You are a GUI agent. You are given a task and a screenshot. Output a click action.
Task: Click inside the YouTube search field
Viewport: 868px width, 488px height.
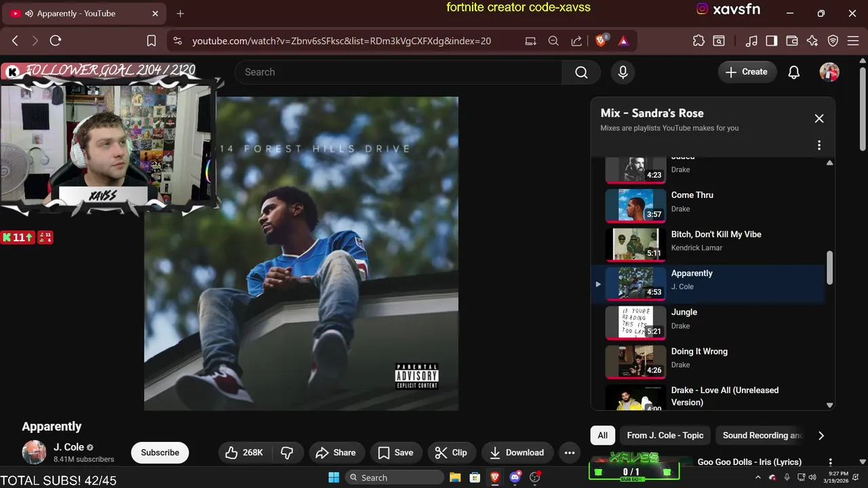pos(399,72)
